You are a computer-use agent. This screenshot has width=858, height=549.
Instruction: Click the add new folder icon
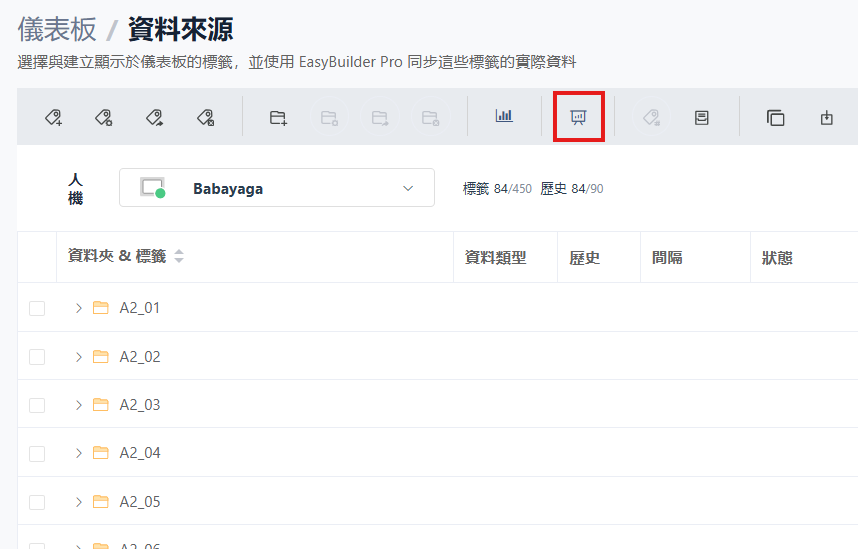(x=278, y=117)
